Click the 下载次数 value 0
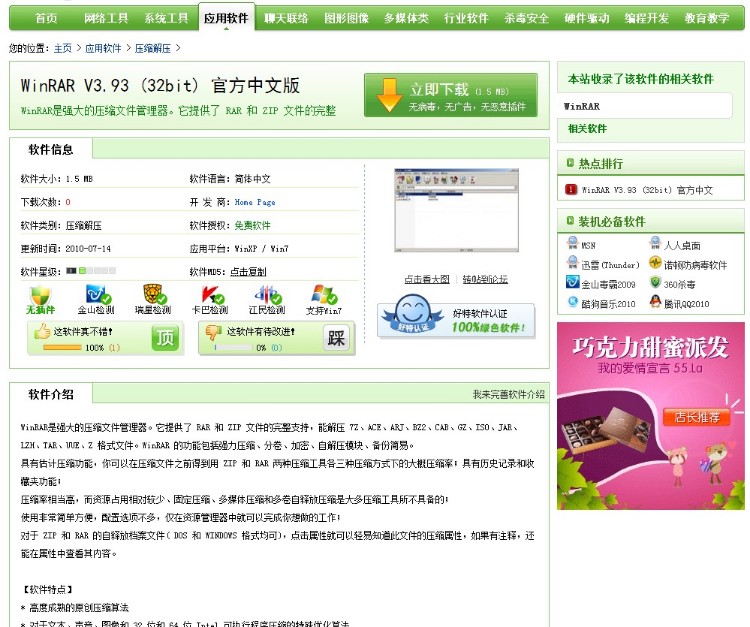This screenshot has height=627, width=750. pyautogui.click(x=68, y=202)
